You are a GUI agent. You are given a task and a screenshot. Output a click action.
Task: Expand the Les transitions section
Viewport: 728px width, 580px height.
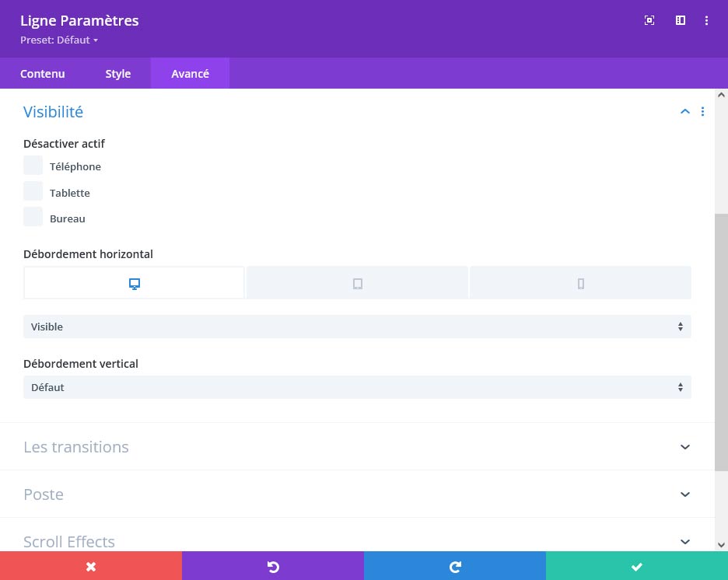357,447
